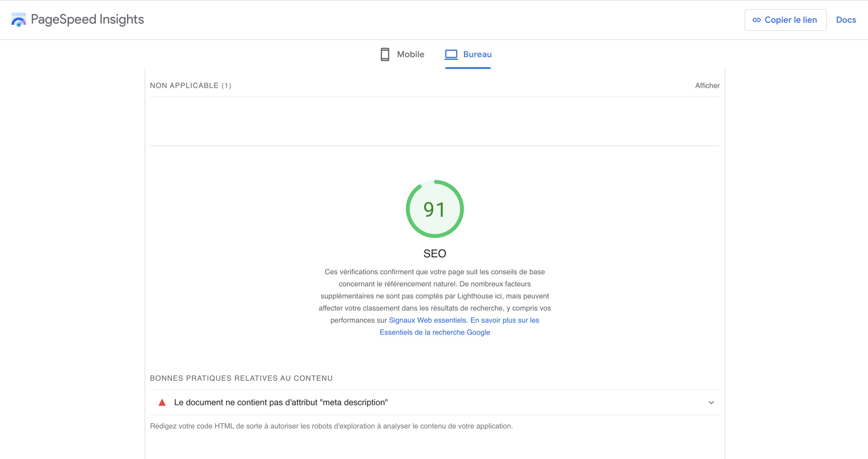Expand the meta description audit chevron
The height and width of the screenshot is (459, 868).
tap(711, 402)
